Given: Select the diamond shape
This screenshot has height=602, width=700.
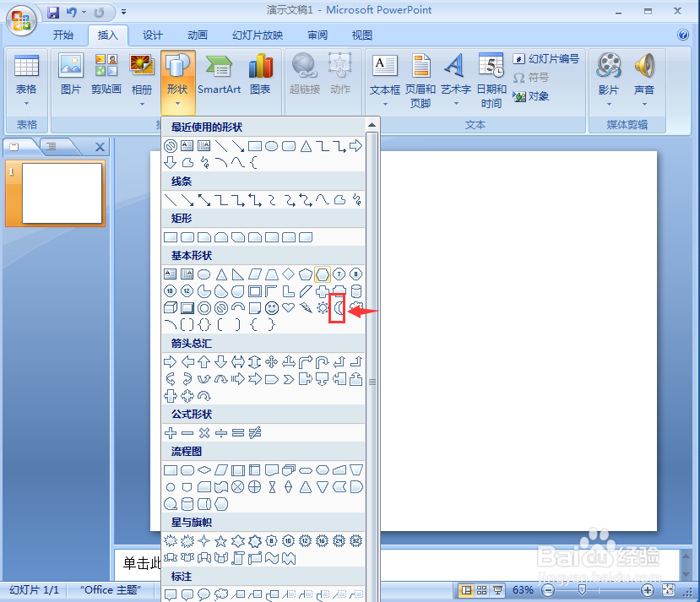Looking at the screenshot, I should pos(289,274).
